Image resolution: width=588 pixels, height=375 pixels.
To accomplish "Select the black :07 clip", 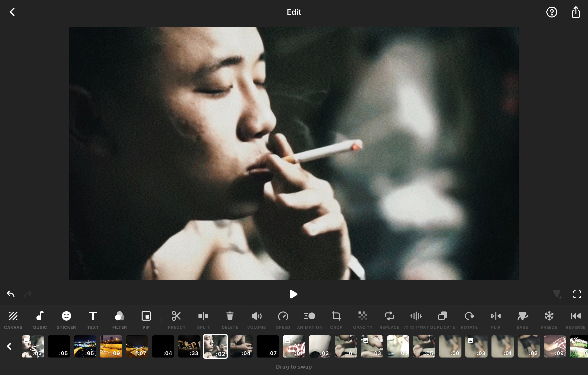I will click(x=268, y=346).
